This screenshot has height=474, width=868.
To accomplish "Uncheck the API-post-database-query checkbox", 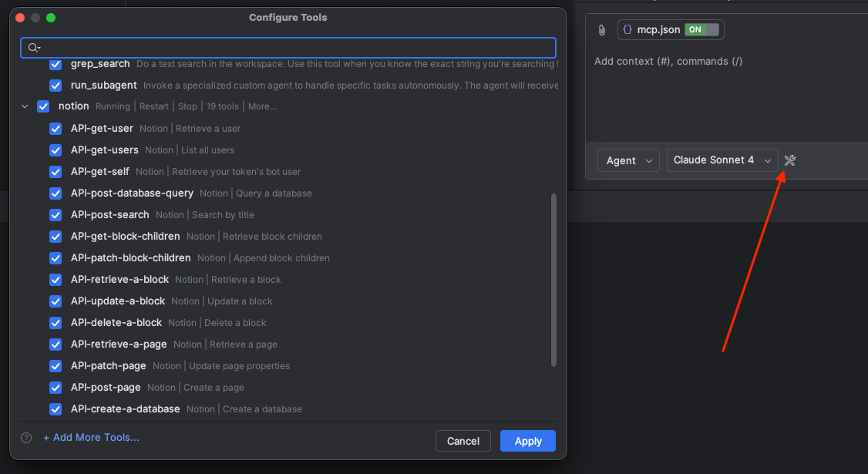I will 56,193.
